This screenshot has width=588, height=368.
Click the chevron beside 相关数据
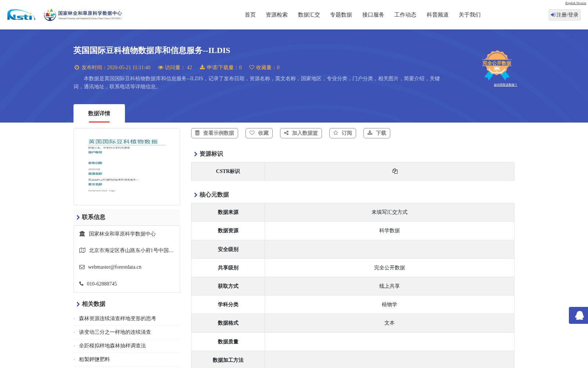[78, 304]
